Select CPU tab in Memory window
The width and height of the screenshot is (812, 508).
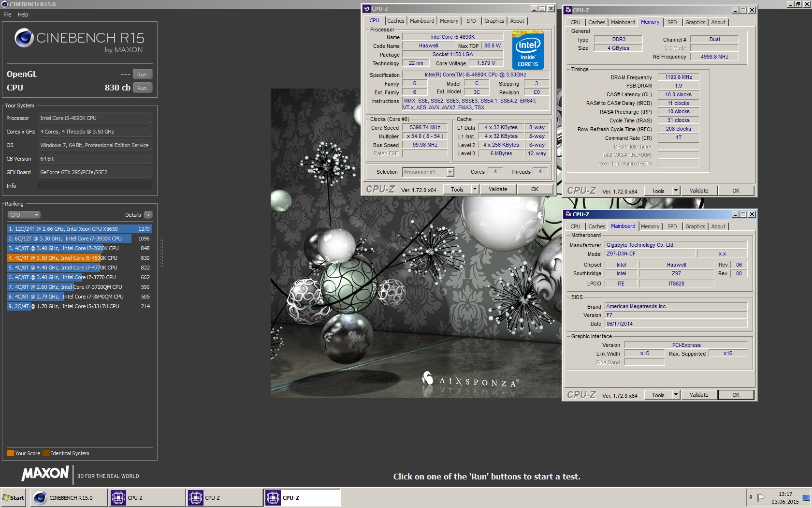(x=575, y=22)
